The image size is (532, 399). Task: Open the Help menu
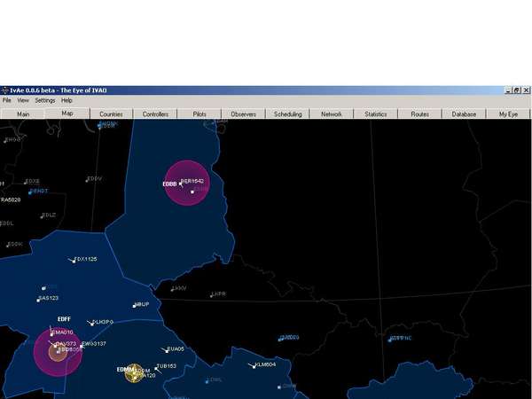(66, 101)
